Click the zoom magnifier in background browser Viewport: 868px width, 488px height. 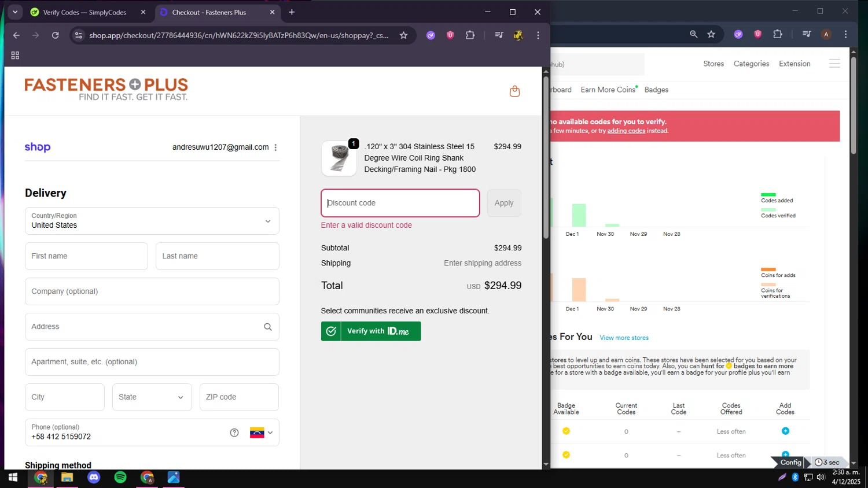click(x=693, y=35)
